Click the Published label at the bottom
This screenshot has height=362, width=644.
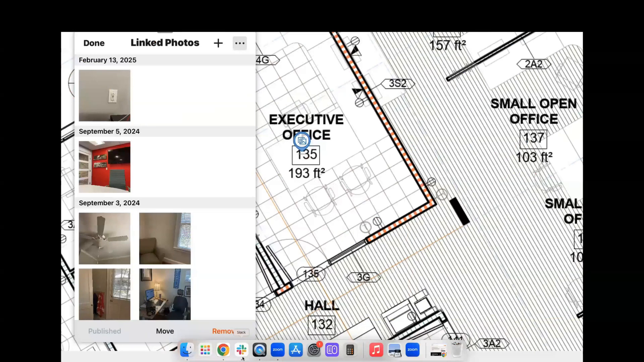[x=104, y=331]
